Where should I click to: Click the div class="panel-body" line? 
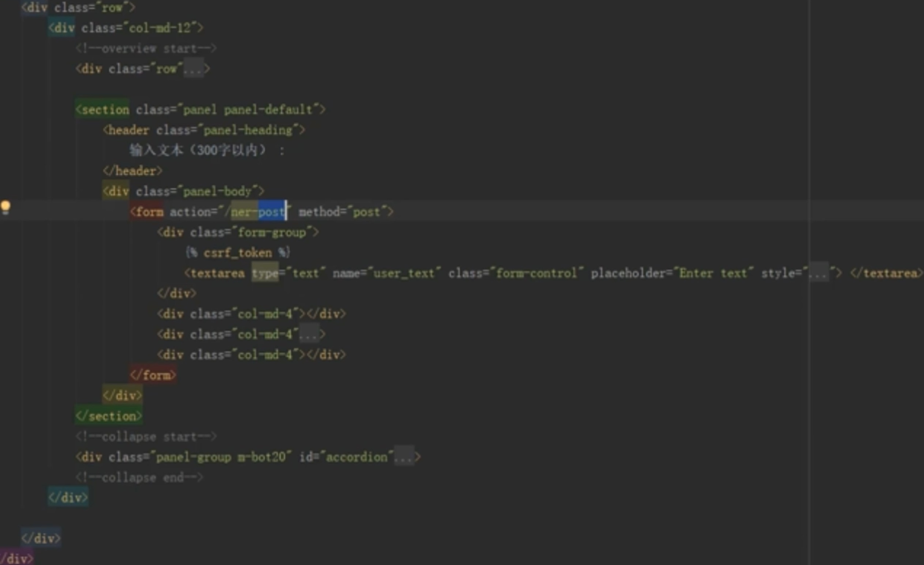184,192
